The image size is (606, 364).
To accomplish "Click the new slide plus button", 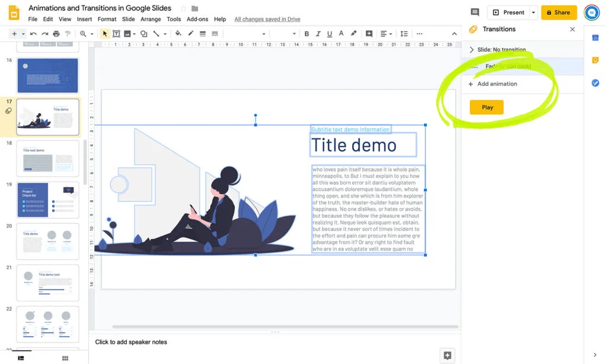I will pyautogui.click(x=14, y=34).
